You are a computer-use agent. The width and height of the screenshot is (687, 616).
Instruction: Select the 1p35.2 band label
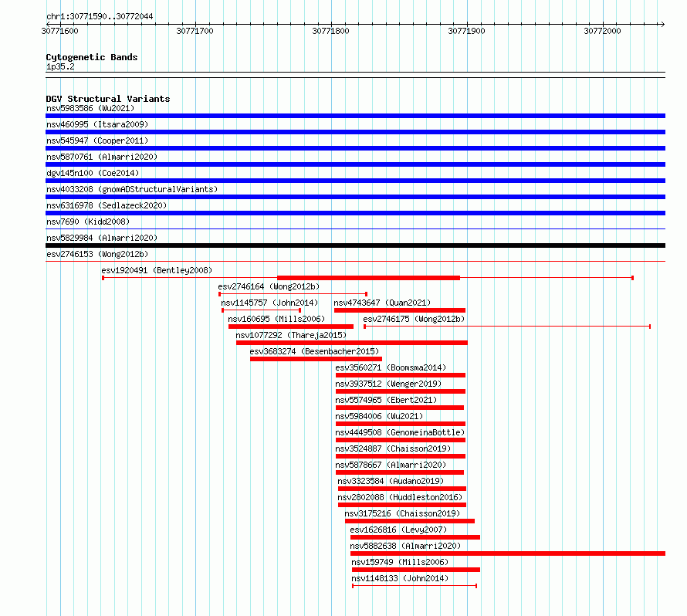[60, 66]
